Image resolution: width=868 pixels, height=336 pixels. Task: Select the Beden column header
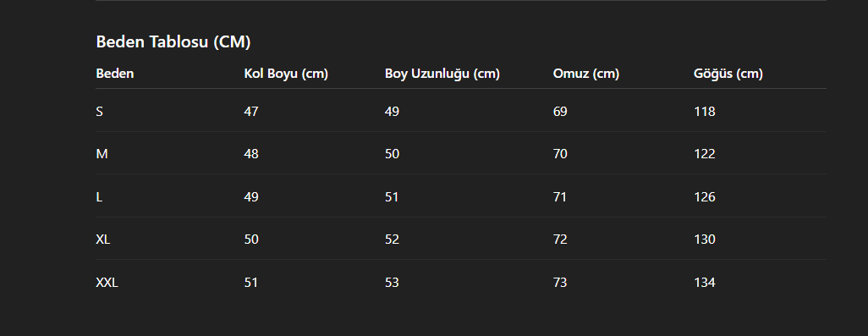point(114,74)
